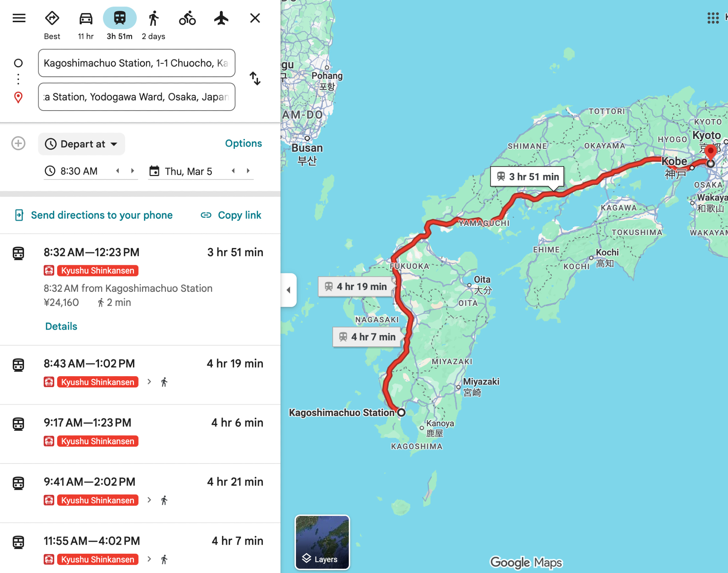Open the Depart at dropdown
Screen dimensions: 728x573
82,144
